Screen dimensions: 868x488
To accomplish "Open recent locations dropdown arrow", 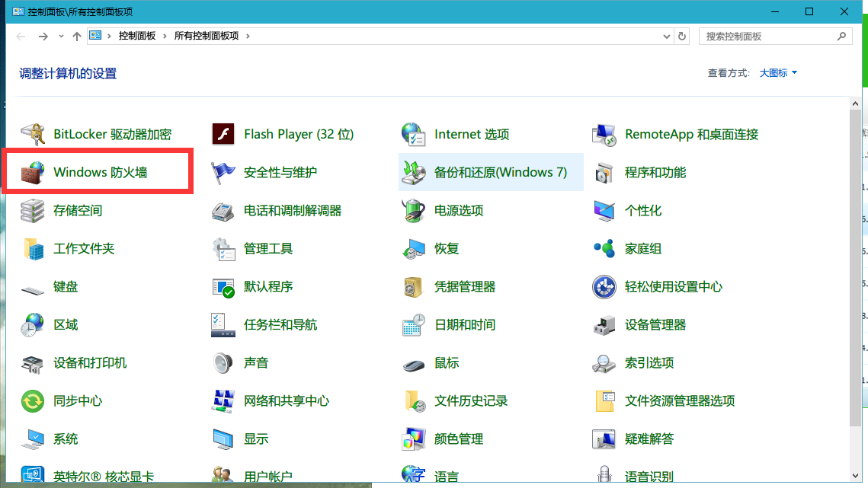I will pyautogui.click(x=61, y=37).
